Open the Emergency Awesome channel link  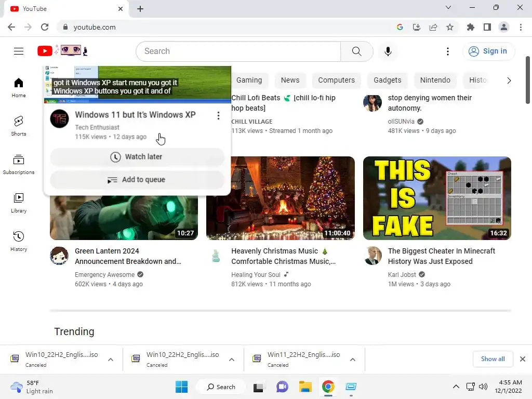click(x=104, y=274)
